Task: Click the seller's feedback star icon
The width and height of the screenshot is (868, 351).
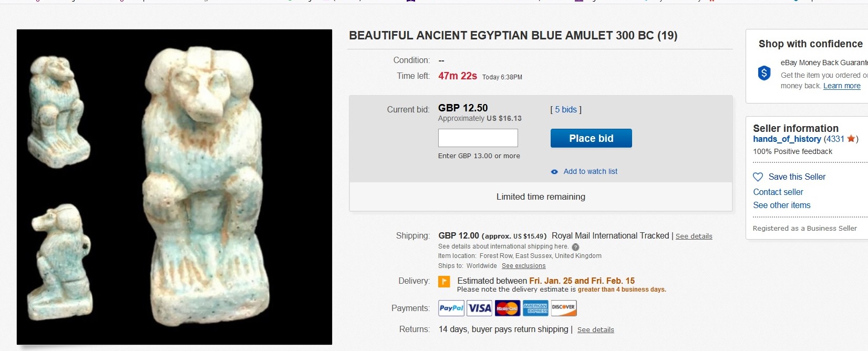Action: coord(851,139)
